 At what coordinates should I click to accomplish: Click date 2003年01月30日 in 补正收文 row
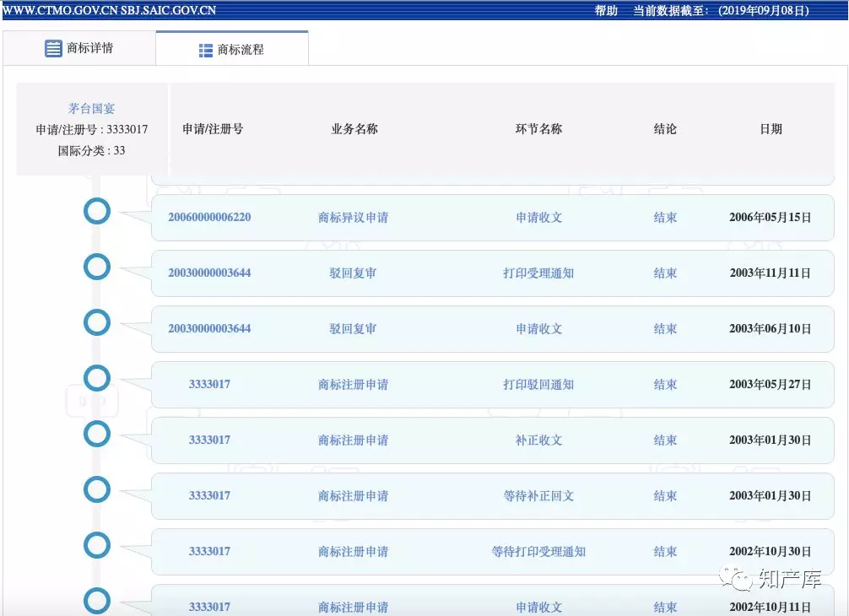pos(770,440)
